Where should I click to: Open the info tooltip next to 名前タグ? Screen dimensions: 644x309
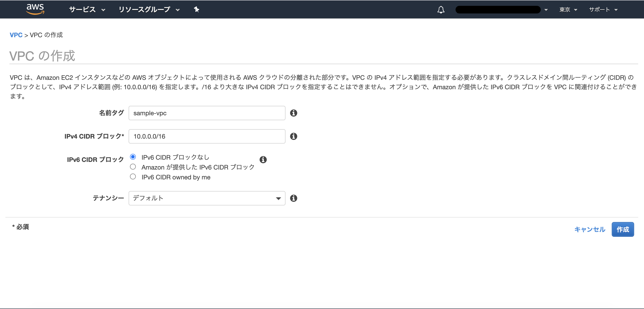(x=294, y=113)
